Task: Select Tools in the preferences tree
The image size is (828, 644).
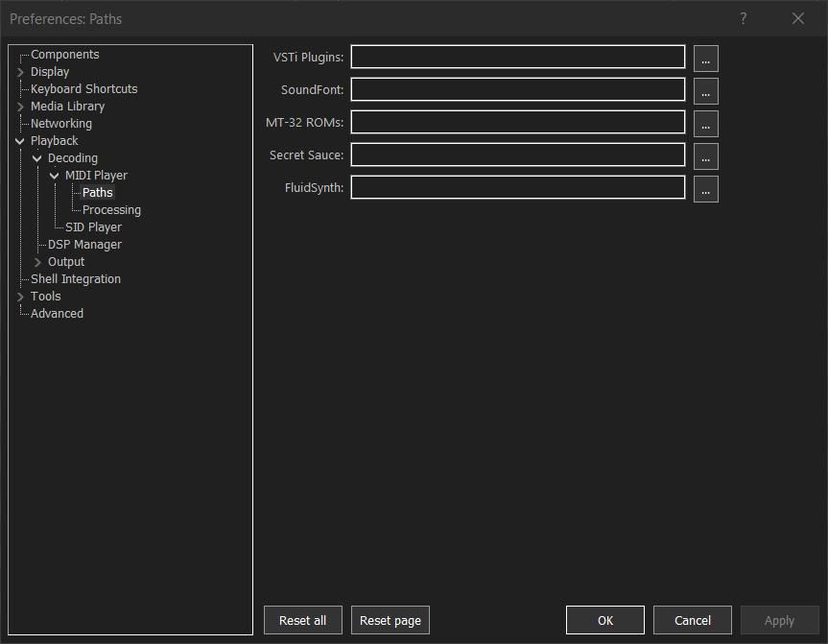Action: tap(45, 297)
